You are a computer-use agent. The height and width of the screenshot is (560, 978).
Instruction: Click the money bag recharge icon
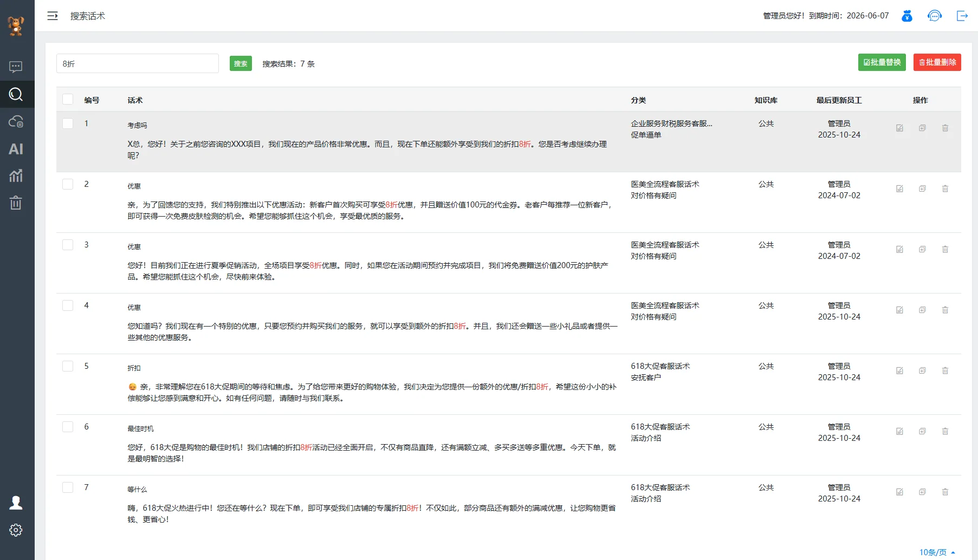(x=907, y=16)
